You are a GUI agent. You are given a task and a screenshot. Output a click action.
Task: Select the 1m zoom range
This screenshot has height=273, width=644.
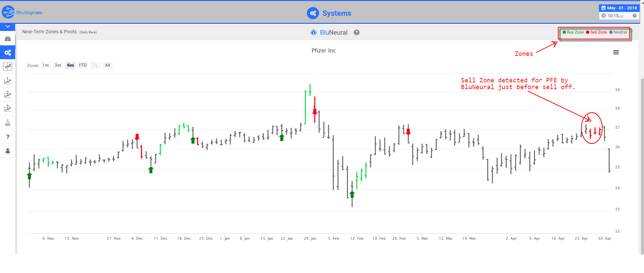pos(45,65)
